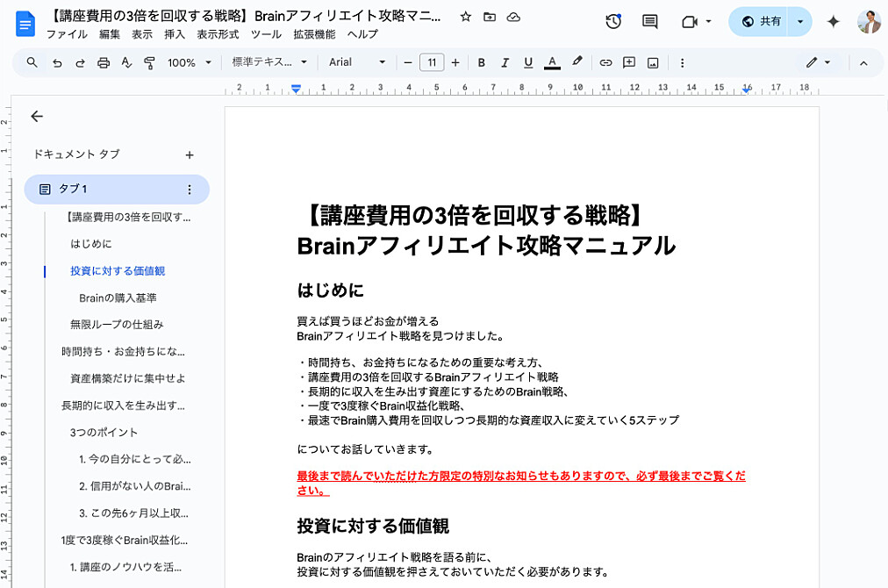Open the editing mode pencil dropdown
The width and height of the screenshot is (888, 588).
click(819, 62)
